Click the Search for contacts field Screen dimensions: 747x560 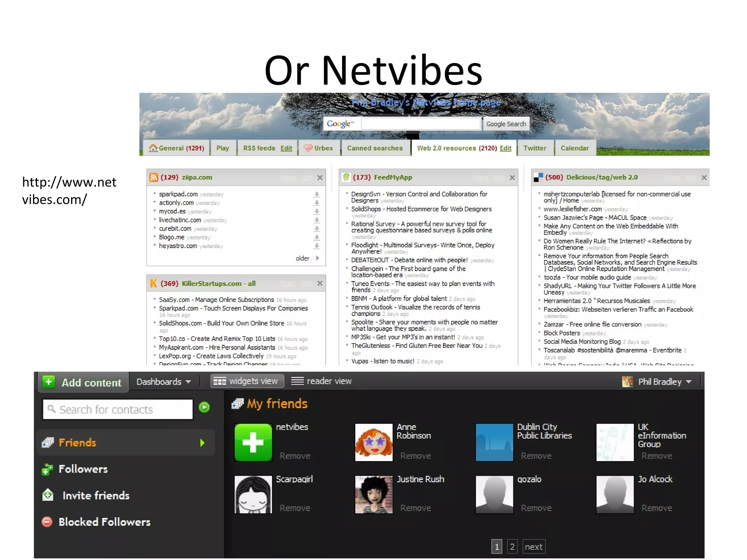click(x=117, y=409)
